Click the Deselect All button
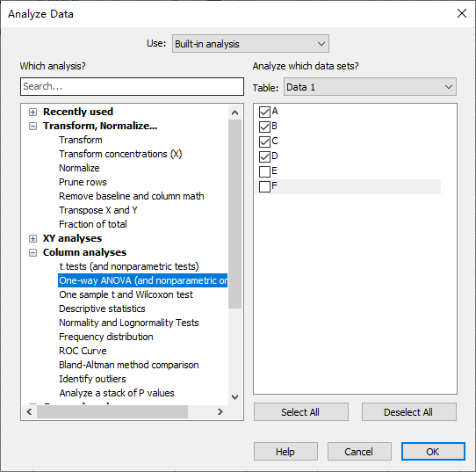The image size is (476, 472). point(408,412)
